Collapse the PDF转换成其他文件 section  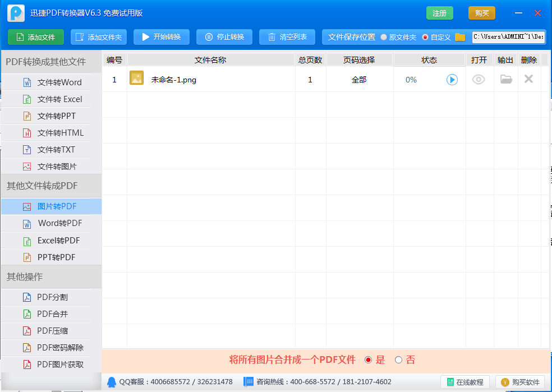pos(50,62)
